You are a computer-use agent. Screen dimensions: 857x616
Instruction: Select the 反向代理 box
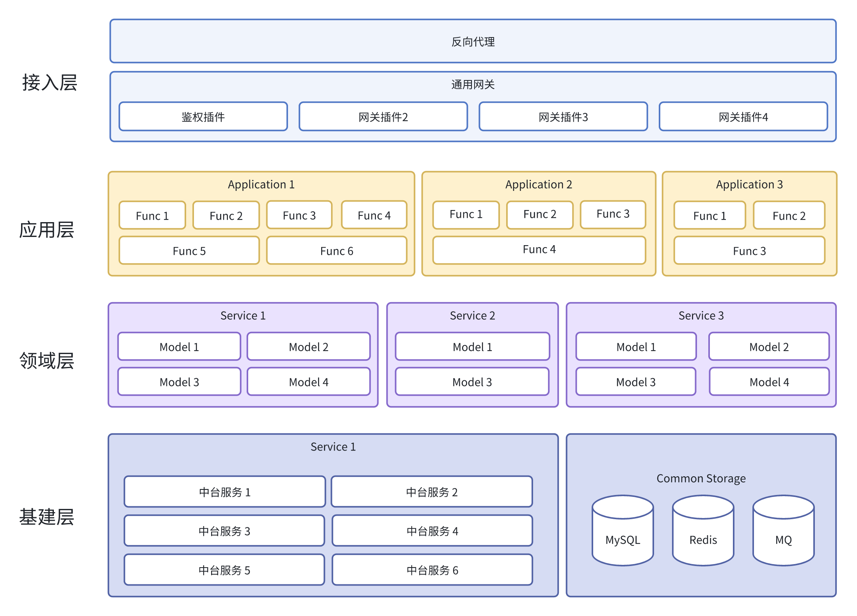(x=473, y=41)
